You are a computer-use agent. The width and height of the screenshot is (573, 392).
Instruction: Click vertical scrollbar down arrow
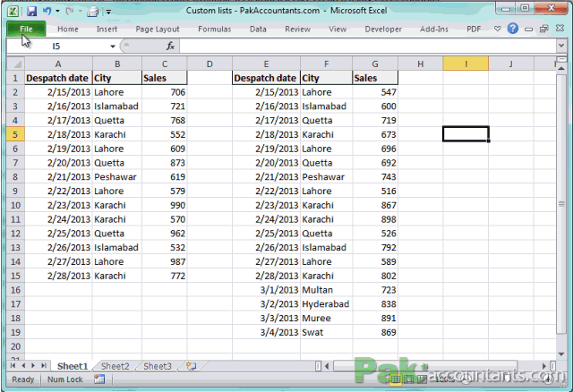click(x=561, y=354)
